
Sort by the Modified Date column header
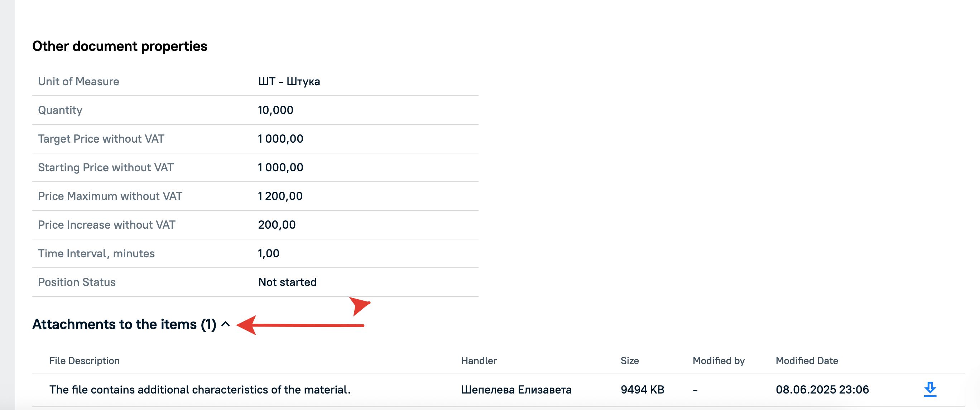click(807, 361)
